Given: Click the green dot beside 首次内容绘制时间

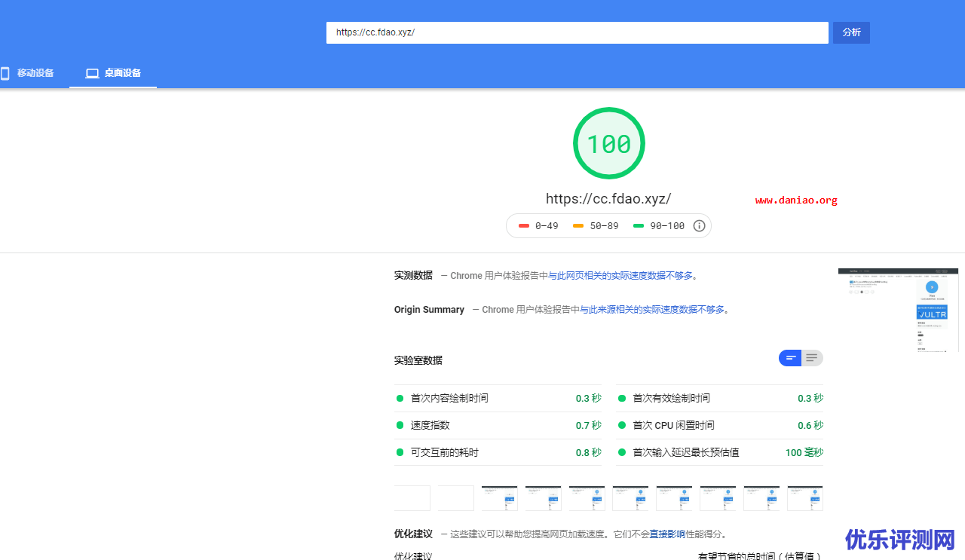Looking at the screenshot, I should tap(400, 398).
